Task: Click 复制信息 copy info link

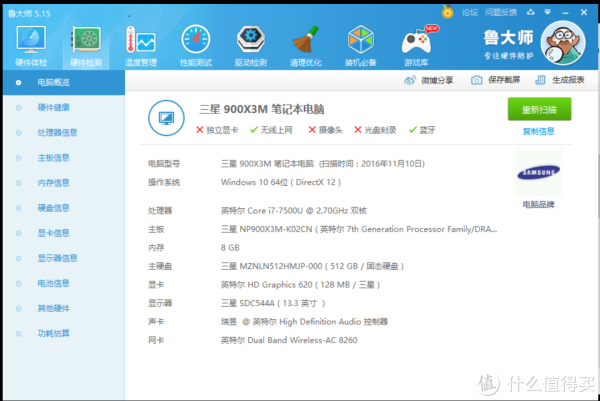Action: (538, 132)
